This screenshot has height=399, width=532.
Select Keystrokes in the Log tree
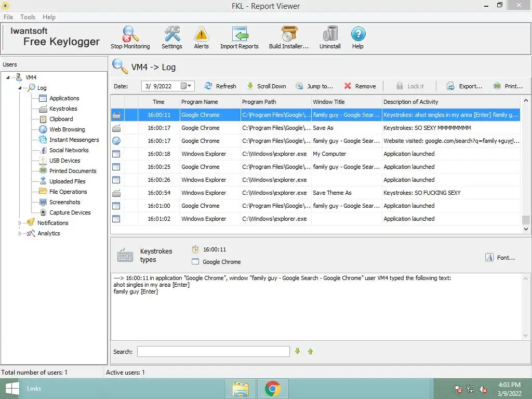tap(63, 109)
